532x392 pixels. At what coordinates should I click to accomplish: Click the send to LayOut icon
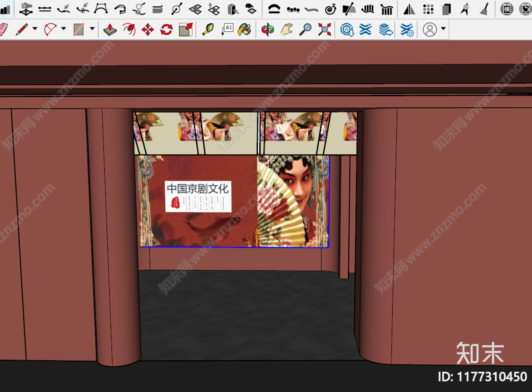[x=386, y=29]
